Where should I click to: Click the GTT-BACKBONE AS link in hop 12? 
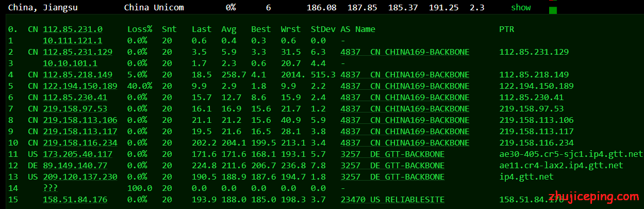(392, 166)
